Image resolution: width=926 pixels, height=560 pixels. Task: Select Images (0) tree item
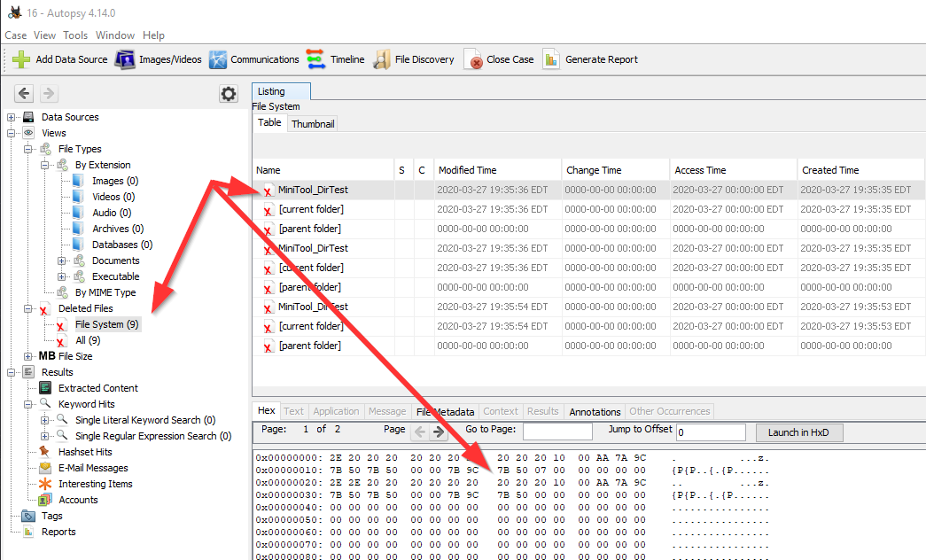pos(115,181)
